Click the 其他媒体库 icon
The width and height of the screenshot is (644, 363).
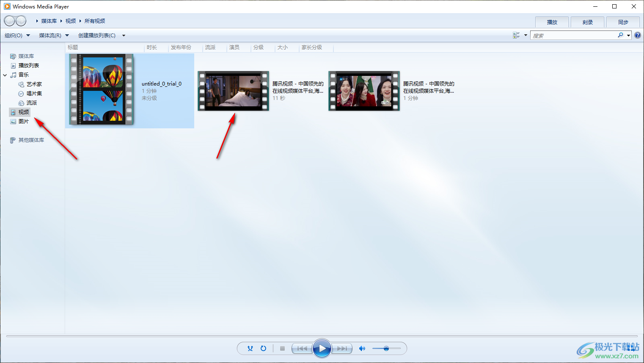pos(13,140)
